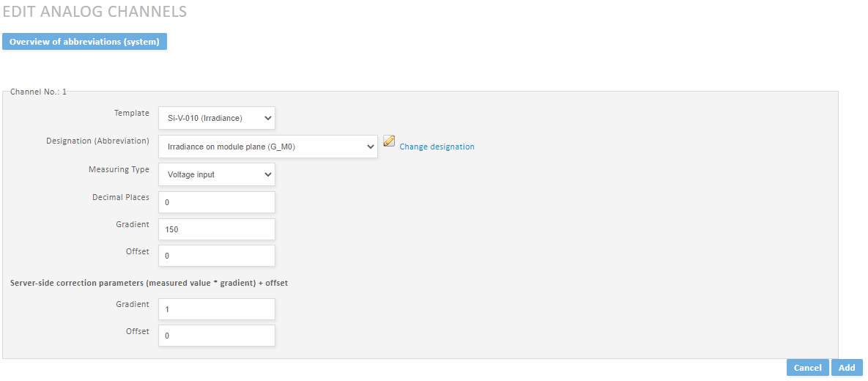Click the Add button
868x381 pixels.
tap(847, 368)
